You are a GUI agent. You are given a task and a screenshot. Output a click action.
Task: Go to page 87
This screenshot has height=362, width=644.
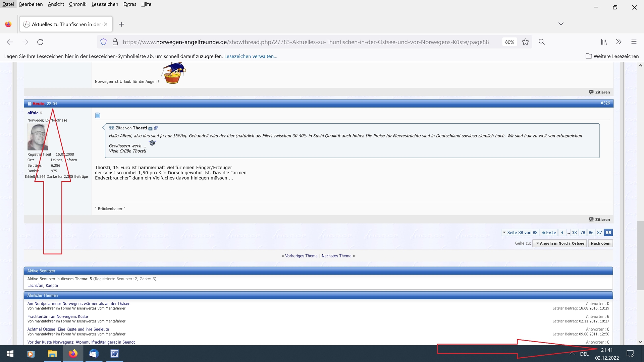[599, 233]
